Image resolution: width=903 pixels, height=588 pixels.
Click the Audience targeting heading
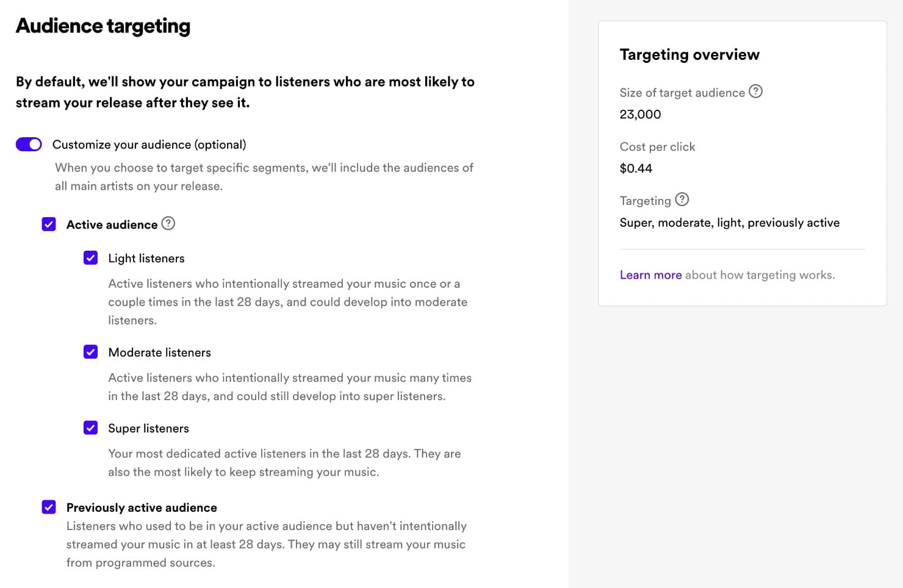pyautogui.click(x=103, y=26)
